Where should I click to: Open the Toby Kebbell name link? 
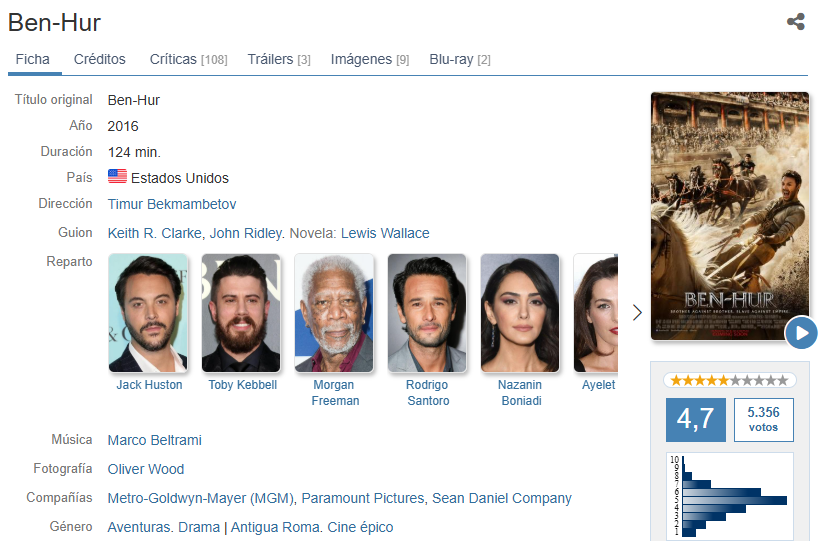pos(242,385)
